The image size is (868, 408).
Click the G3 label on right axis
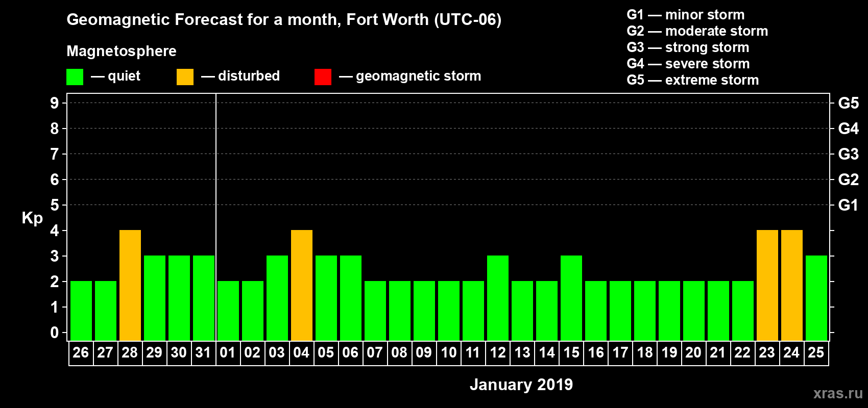(848, 154)
